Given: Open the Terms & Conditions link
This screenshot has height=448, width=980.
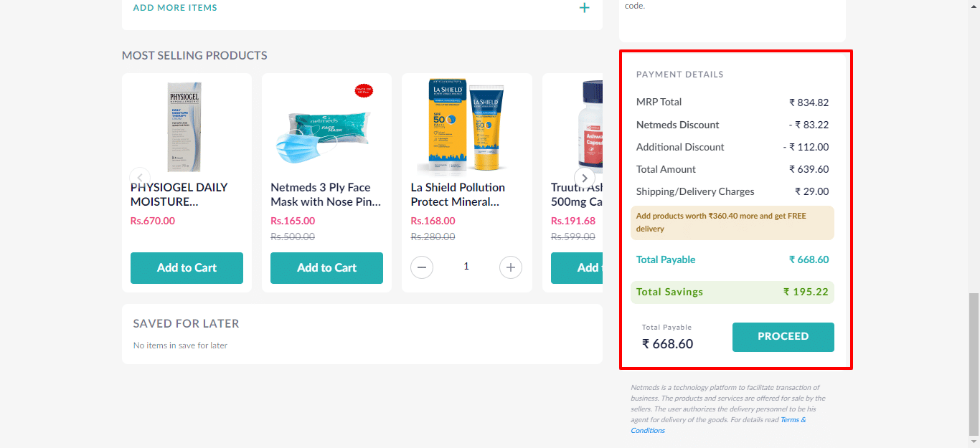Looking at the screenshot, I should point(792,420).
